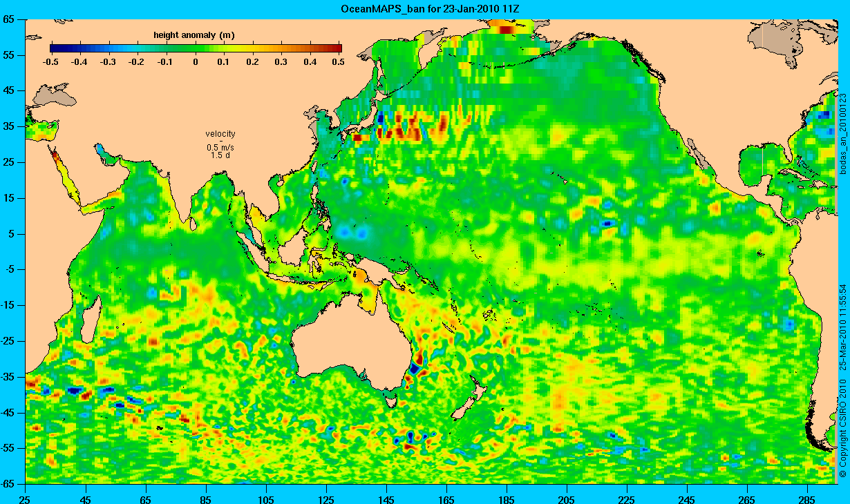850x504 pixels.
Task: Select the "-0.3" color bar tick label
Action: click(108, 62)
